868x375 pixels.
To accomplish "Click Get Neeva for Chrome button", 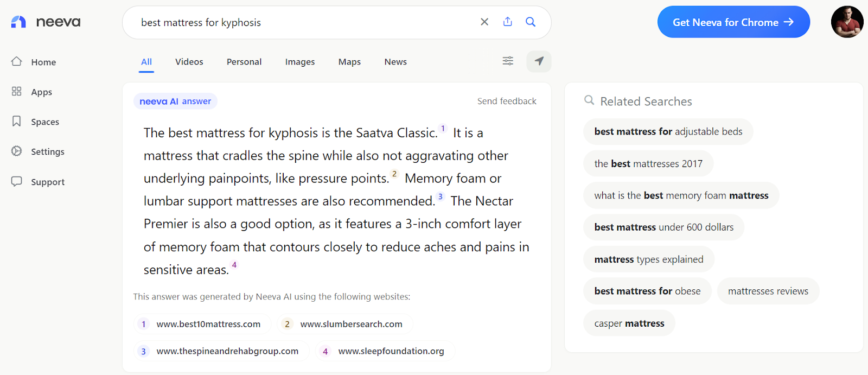I will [x=733, y=22].
